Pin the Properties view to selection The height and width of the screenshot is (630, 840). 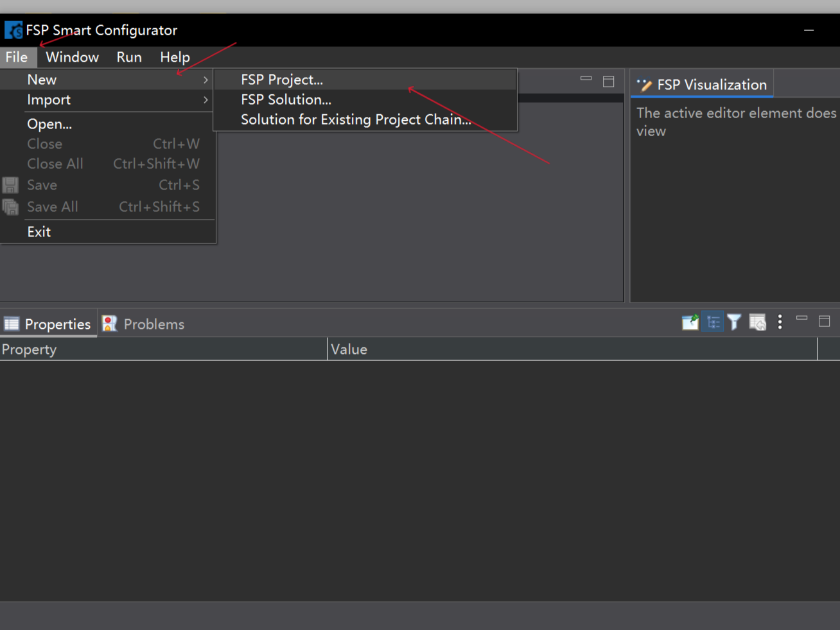pos(690,322)
